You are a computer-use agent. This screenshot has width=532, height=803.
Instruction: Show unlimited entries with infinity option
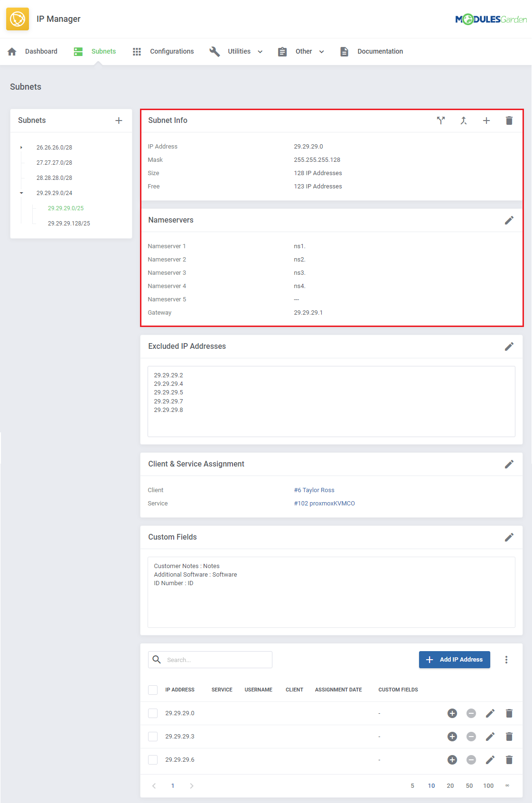click(x=507, y=785)
